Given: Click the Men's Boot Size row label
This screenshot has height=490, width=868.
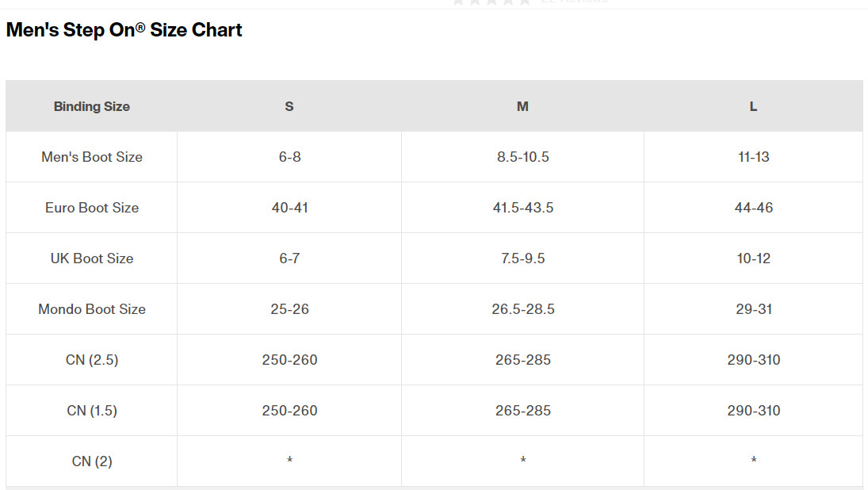Looking at the screenshot, I should 92,157.
